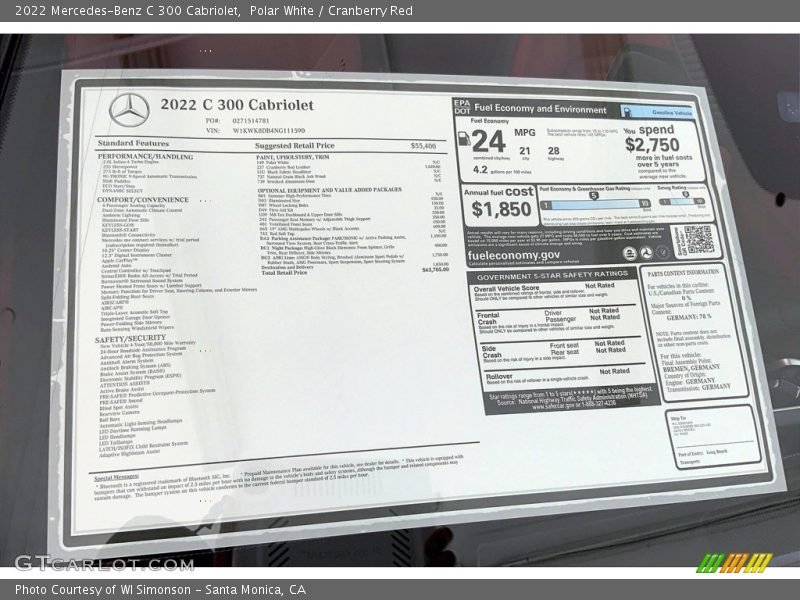The image size is (800, 600).
Task: Click the PAINT, UPHOLSTERY, TRIM heading
Action: tap(293, 157)
